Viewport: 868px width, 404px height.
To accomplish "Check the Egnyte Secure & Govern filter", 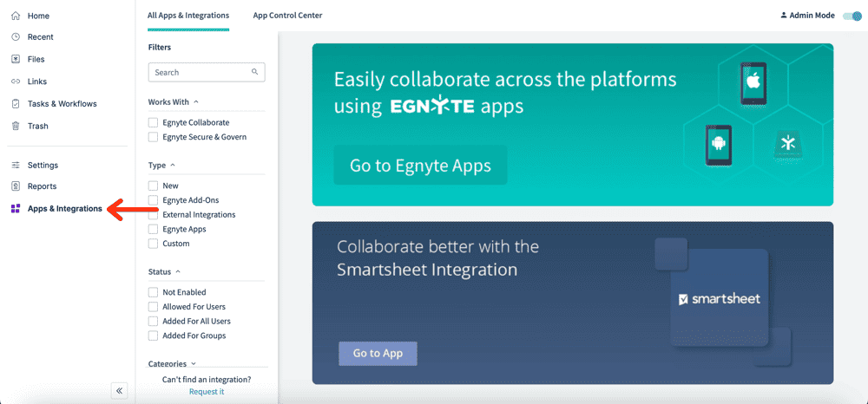I will click(154, 137).
